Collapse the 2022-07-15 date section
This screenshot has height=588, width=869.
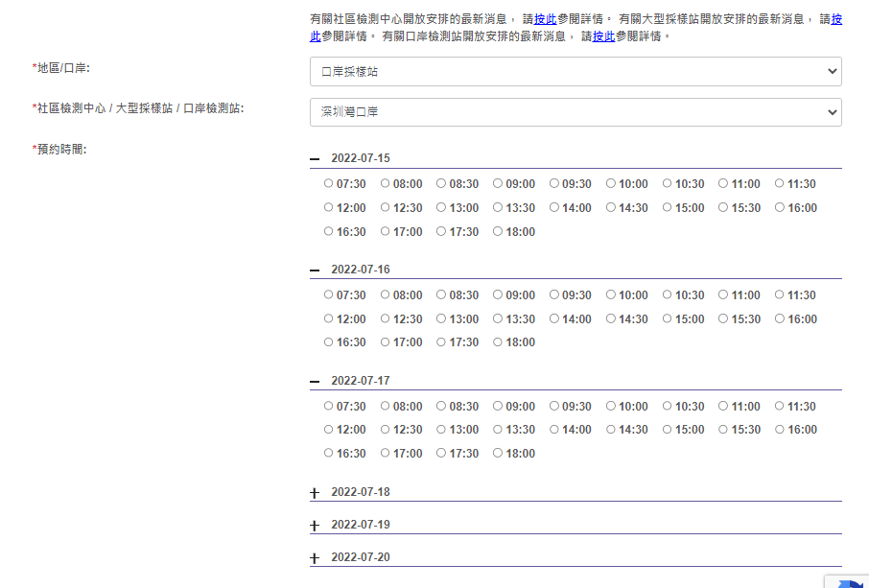(x=313, y=158)
